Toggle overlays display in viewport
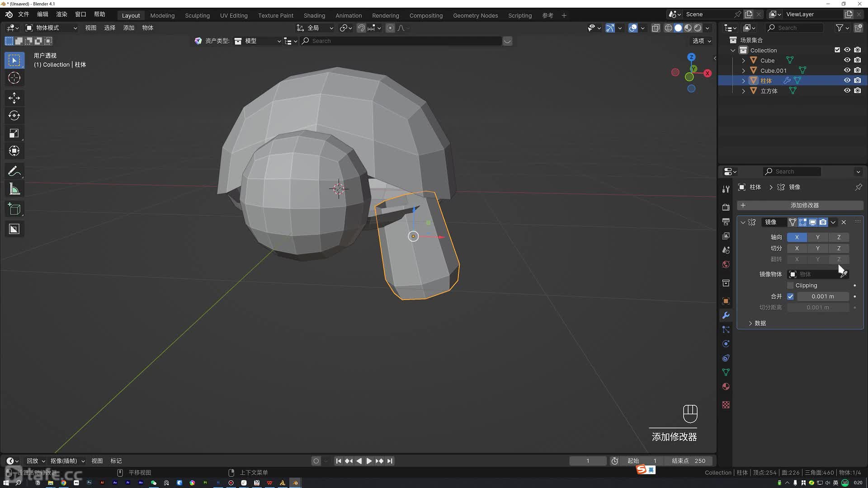This screenshot has height=488, width=868. [x=633, y=28]
